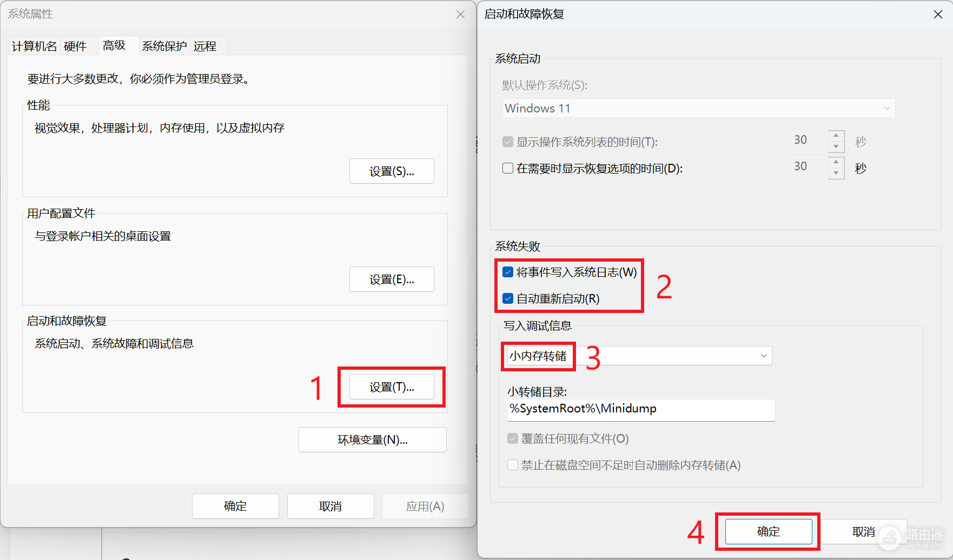Click 设置(E) button under 用户配置文件
Viewport: 953px width, 560px height.
pyautogui.click(x=392, y=279)
